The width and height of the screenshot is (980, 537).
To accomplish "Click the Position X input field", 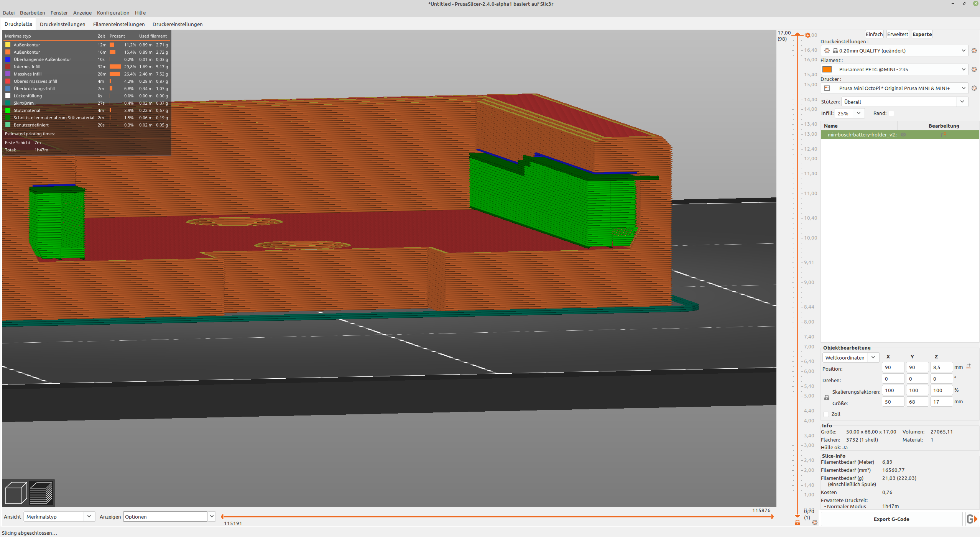I will coord(893,367).
